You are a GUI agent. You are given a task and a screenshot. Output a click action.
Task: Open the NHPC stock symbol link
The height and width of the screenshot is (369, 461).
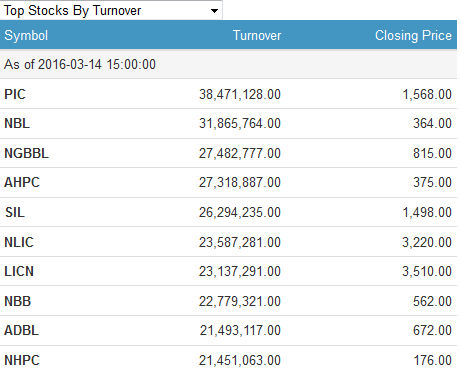point(22,360)
